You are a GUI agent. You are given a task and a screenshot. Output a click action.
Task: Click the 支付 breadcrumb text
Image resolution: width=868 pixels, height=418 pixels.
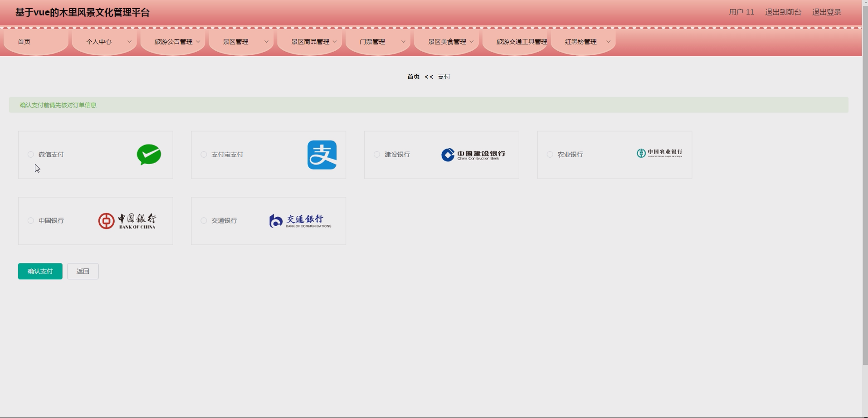point(444,77)
